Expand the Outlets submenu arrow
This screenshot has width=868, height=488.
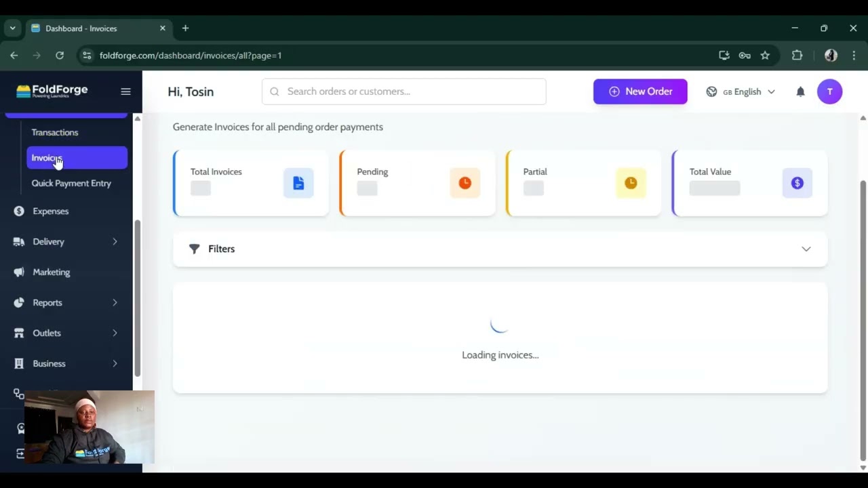tap(115, 333)
